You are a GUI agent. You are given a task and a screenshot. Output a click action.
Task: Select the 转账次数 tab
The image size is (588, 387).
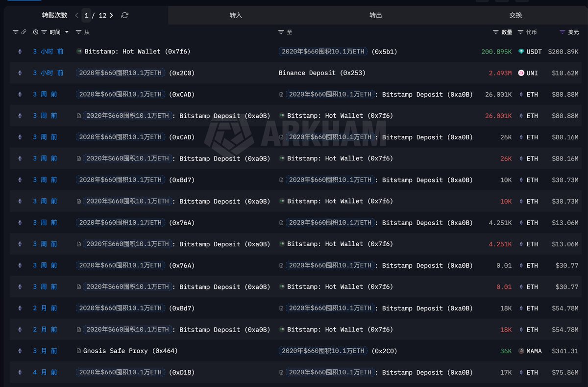tap(54, 15)
